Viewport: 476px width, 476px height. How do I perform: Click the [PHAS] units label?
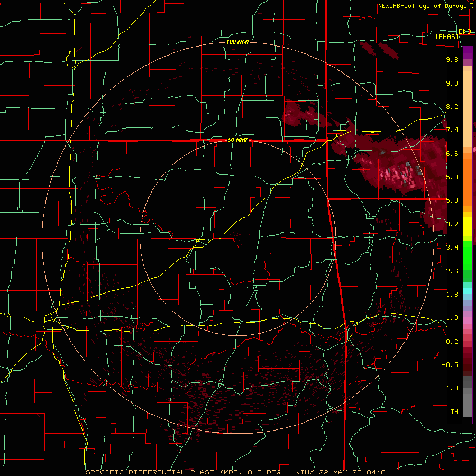click(x=447, y=37)
